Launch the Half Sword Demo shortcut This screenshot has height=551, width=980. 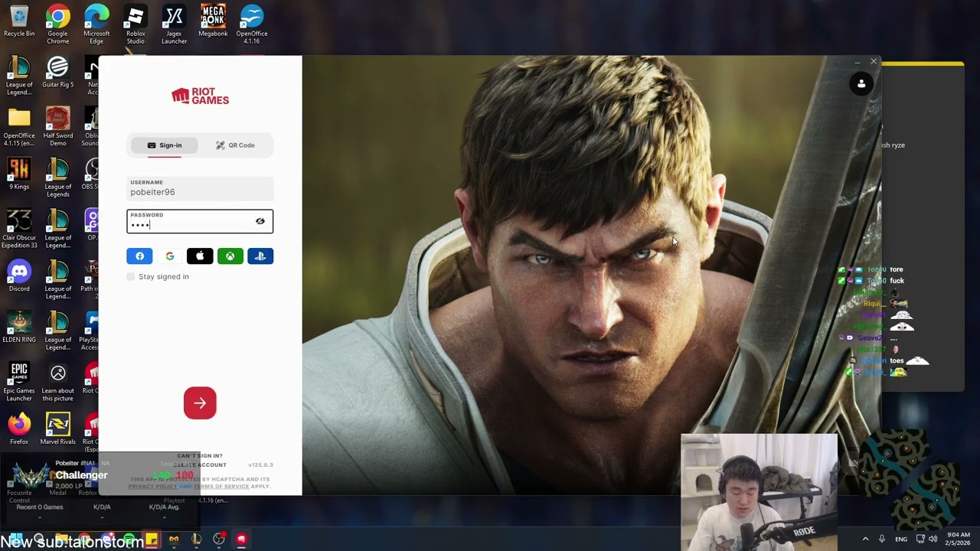[x=57, y=126]
